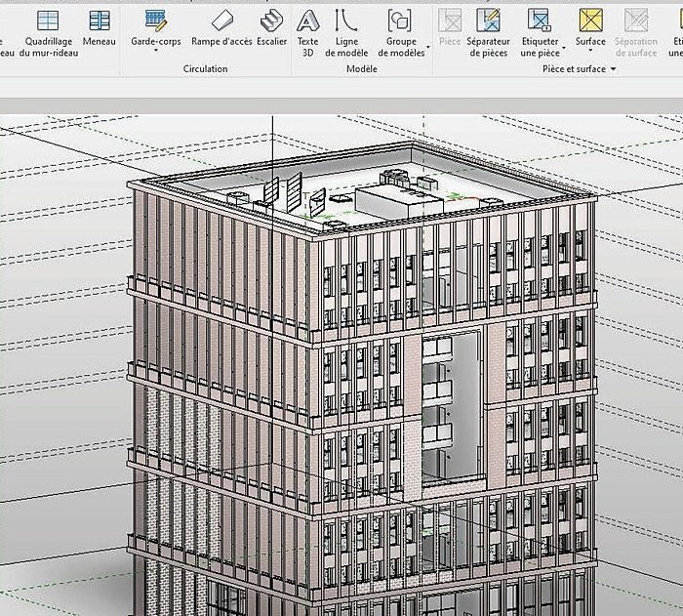Open the Etiqueter une pièce dropdown arrow

coord(564,48)
